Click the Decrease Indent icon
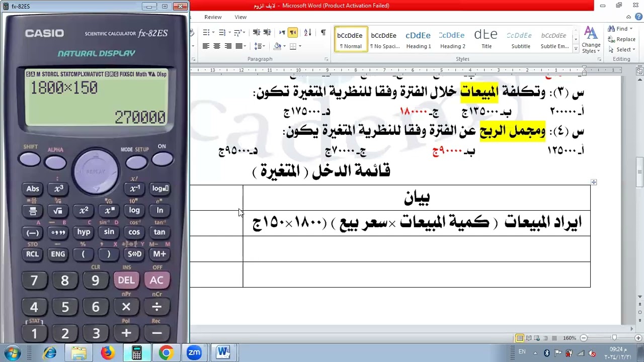Viewport: 644px width, 362px height. click(x=257, y=33)
